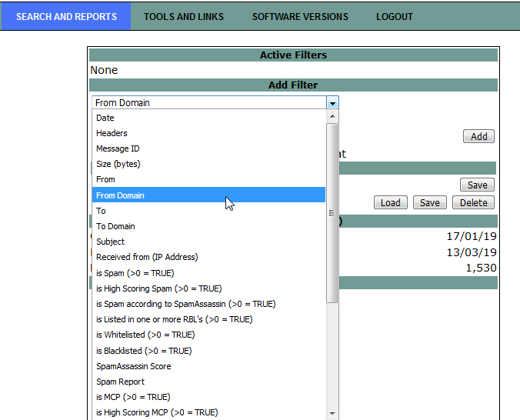
Task: Pick Received from (IP Address) option
Action: (209, 257)
